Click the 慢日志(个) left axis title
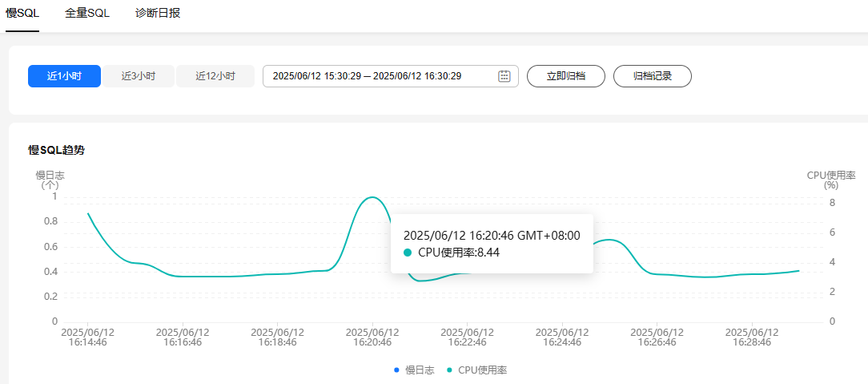 click(x=50, y=180)
